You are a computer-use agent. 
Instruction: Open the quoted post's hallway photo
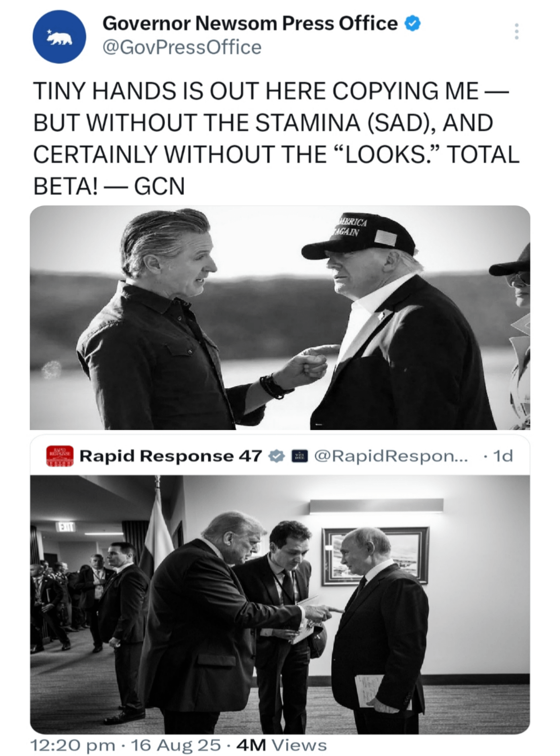tap(280, 605)
